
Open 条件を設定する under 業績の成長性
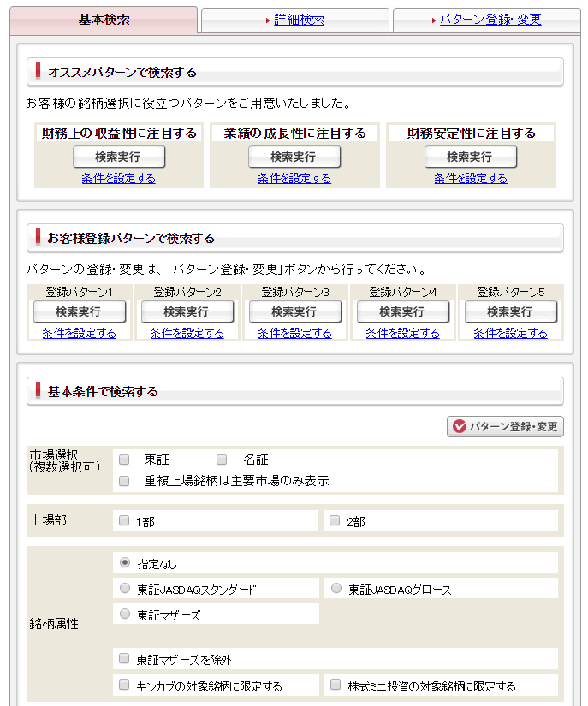coord(294,178)
